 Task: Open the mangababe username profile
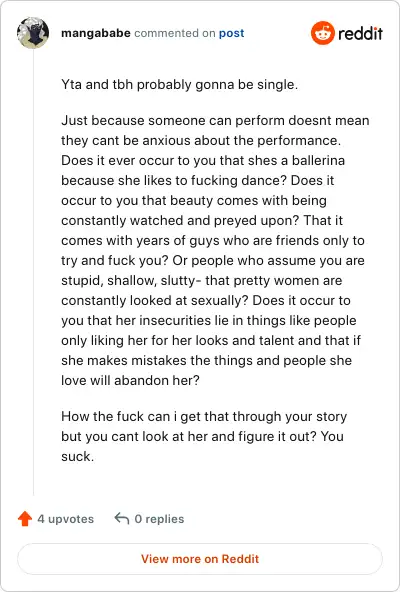[96, 33]
